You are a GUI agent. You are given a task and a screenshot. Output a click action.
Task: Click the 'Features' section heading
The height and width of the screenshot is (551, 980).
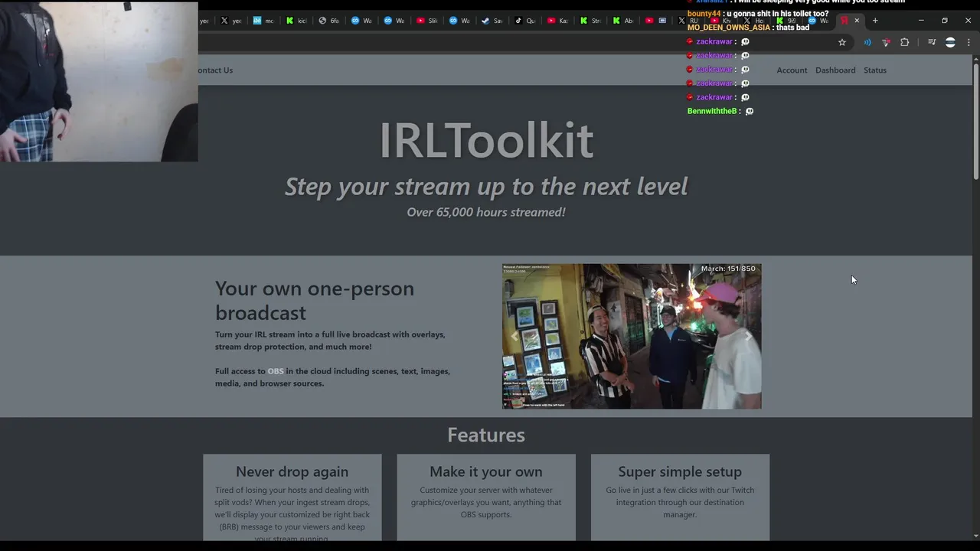(486, 435)
